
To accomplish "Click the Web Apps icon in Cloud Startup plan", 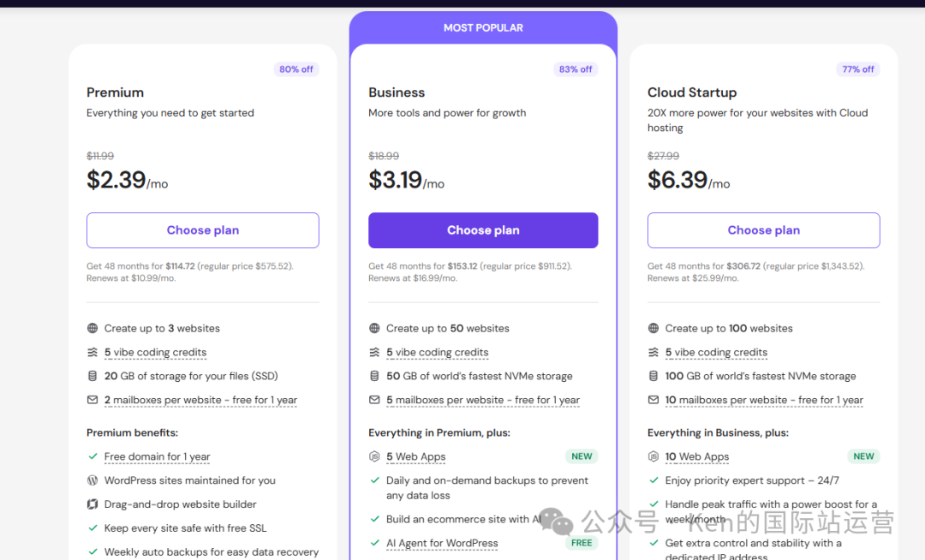I will (x=653, y=456).
